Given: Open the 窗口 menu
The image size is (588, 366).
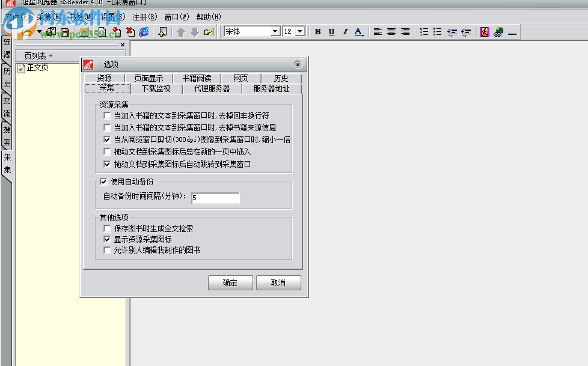Looking at the screenshot, I should [x=177, y=17].
